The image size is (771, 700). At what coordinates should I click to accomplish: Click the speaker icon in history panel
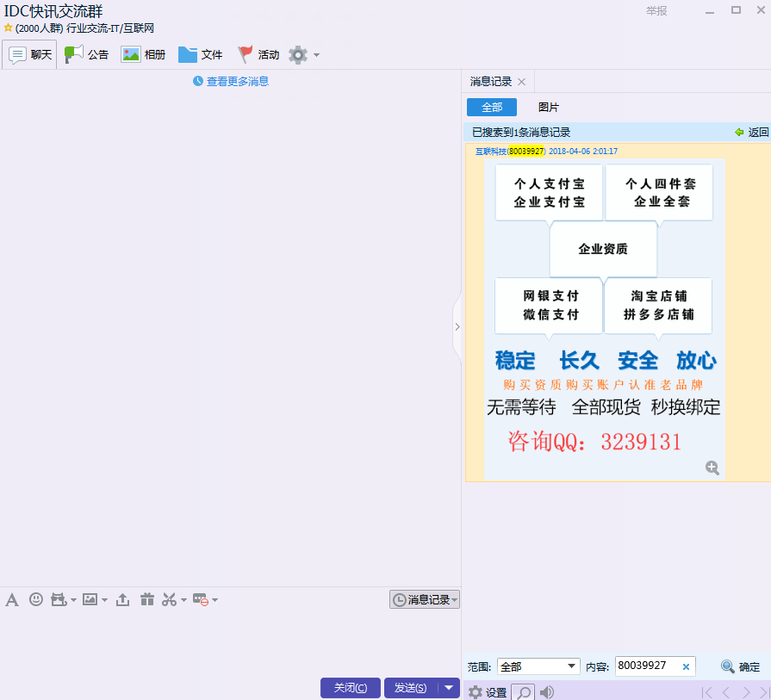547,692
